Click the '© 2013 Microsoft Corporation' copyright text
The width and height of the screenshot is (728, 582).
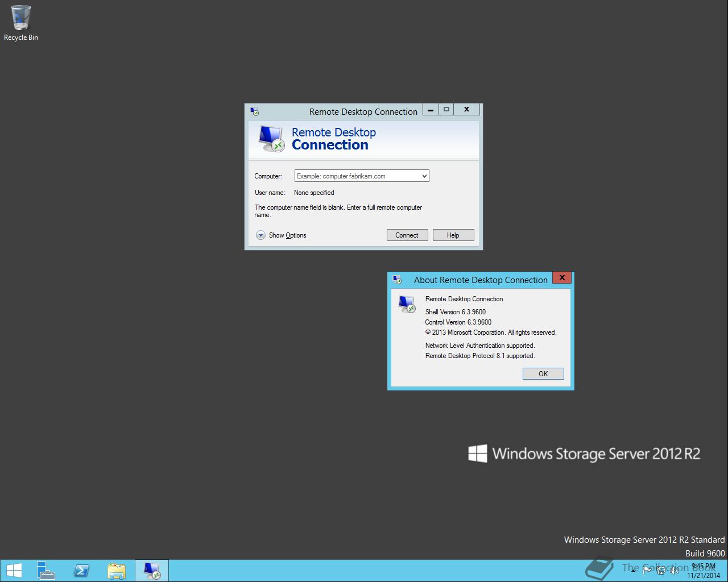coord(491,332)
